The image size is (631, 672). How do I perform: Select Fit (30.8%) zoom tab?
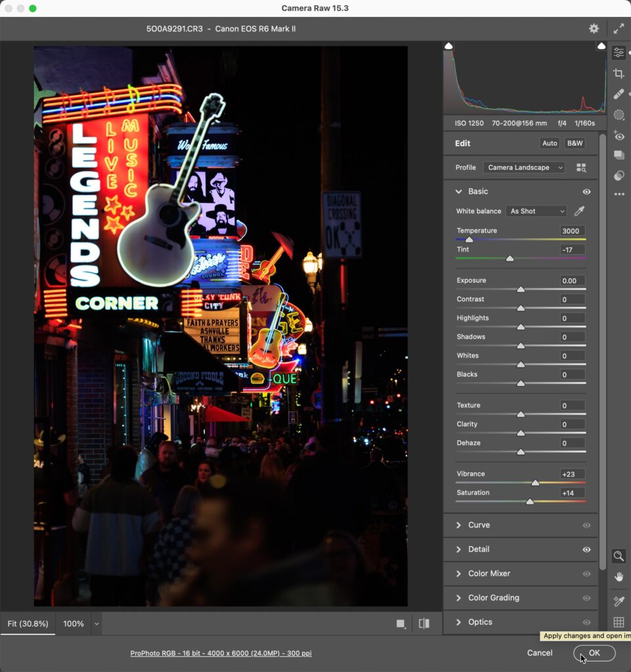[28, 623]
